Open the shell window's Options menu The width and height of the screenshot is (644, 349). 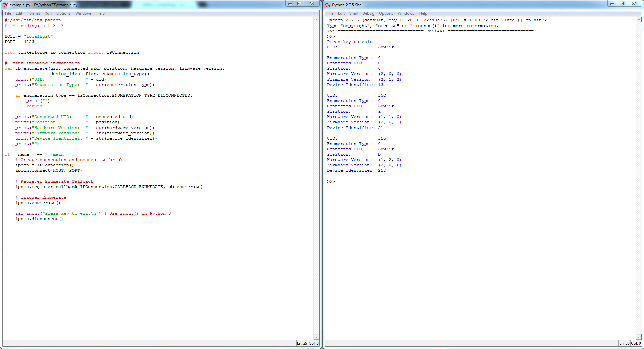tap(386, 13)
